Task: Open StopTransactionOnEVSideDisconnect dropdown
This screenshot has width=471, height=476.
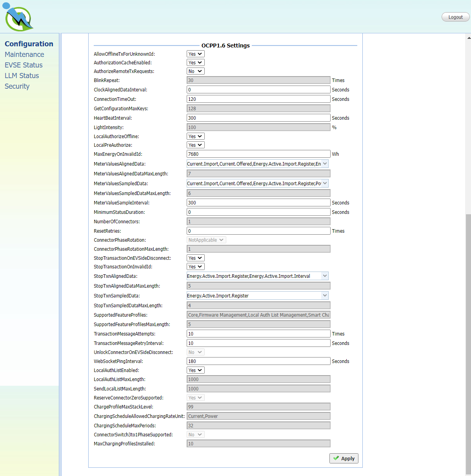Action: [196, 258]
